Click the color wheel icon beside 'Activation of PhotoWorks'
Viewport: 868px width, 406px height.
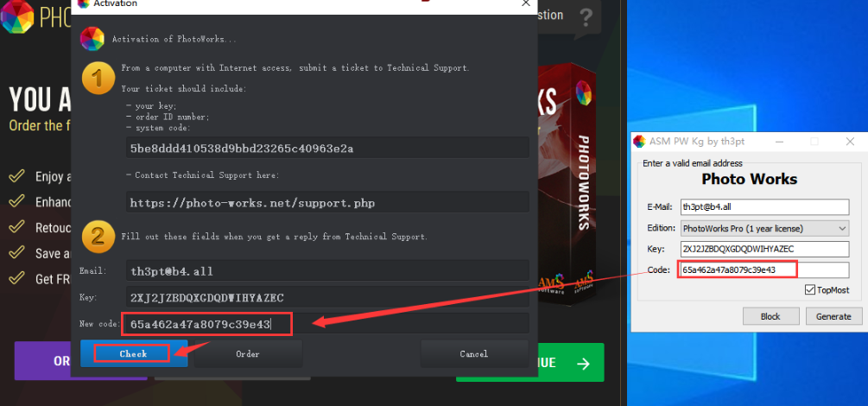(92, 40)
